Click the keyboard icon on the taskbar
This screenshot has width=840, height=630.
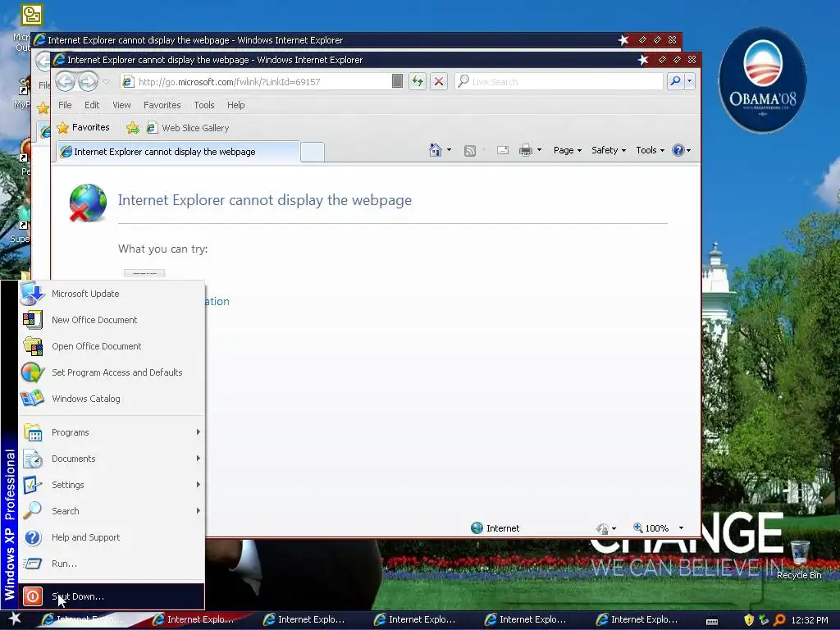[x=712, y=621]
